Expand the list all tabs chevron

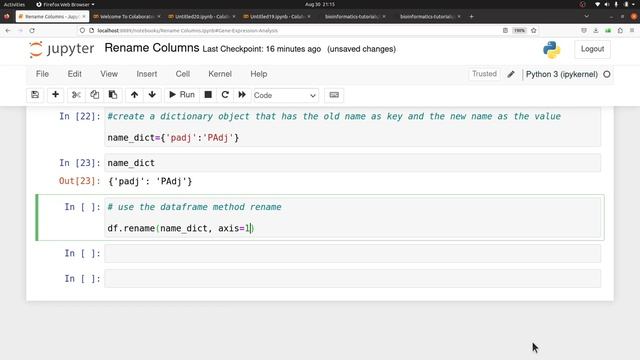point(587,16)
